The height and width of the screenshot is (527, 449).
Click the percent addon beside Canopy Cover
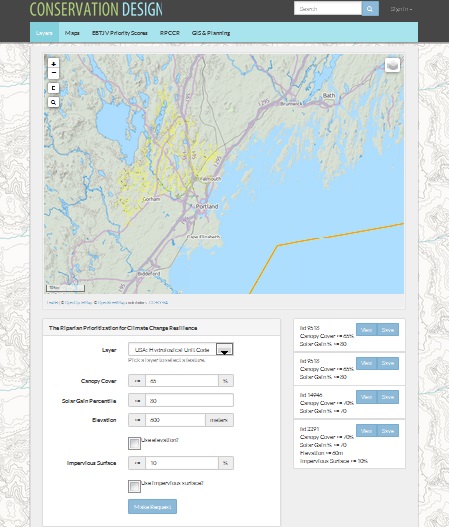tap(226, 381)
